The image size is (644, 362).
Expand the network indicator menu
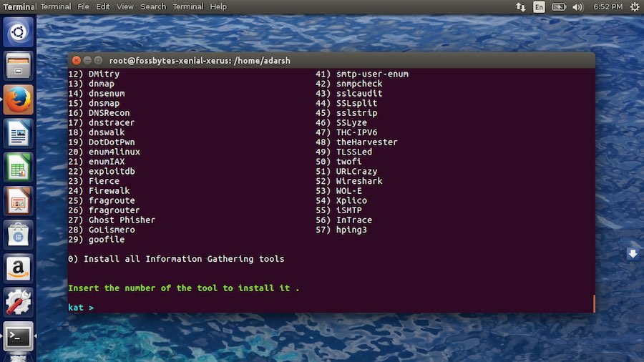tap(520, 6)
